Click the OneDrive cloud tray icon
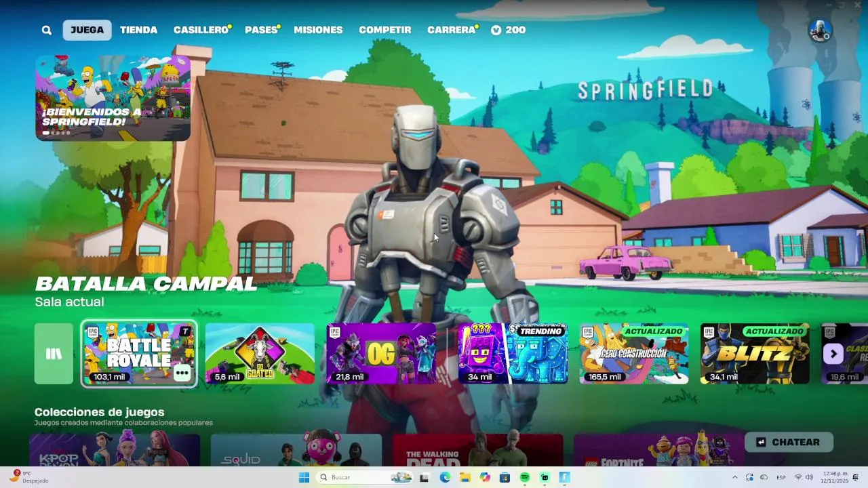Viewport: 868px width, 488px height. click(x=764, y=477)
